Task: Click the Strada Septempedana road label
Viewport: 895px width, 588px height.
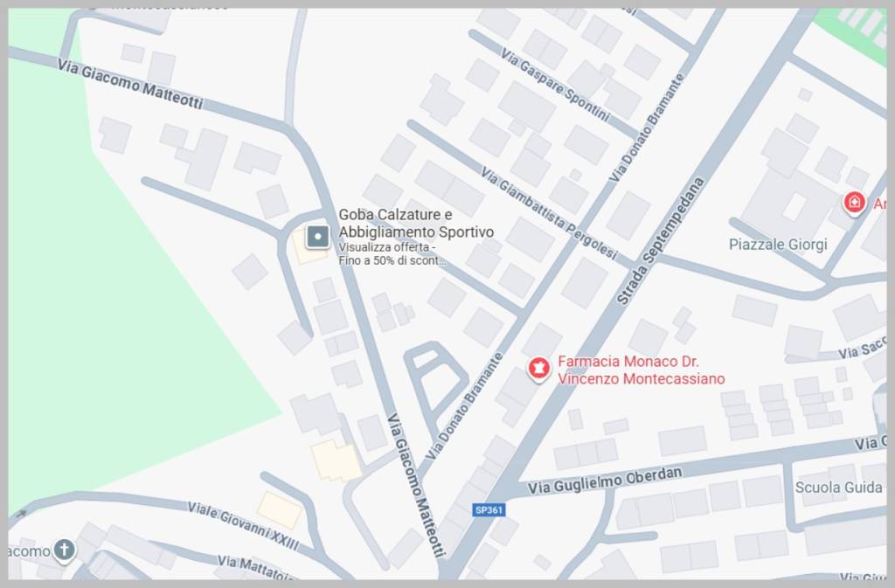Action: [662, 241]
